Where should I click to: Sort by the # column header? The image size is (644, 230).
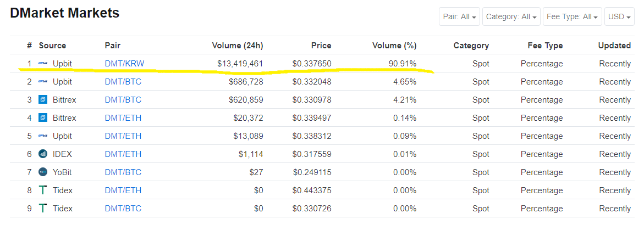point(29,46)
